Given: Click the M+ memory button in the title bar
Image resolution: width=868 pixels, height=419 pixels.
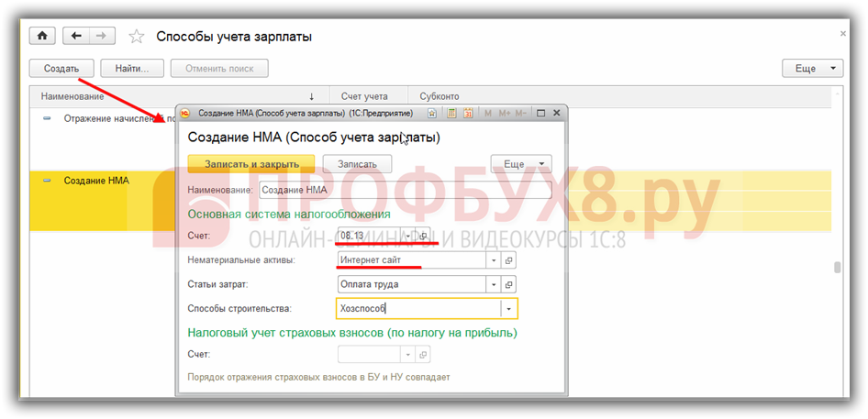Looking at the screenshot, I should click(x=504, y=113).
